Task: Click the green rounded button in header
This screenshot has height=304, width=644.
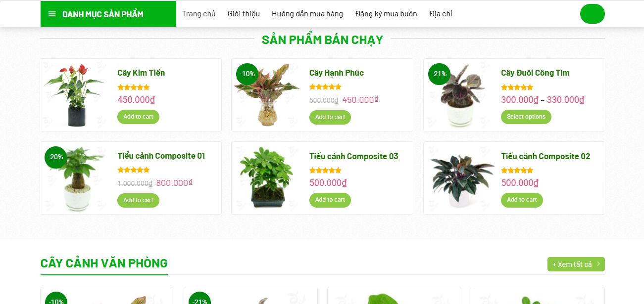Action: point(592,14)
